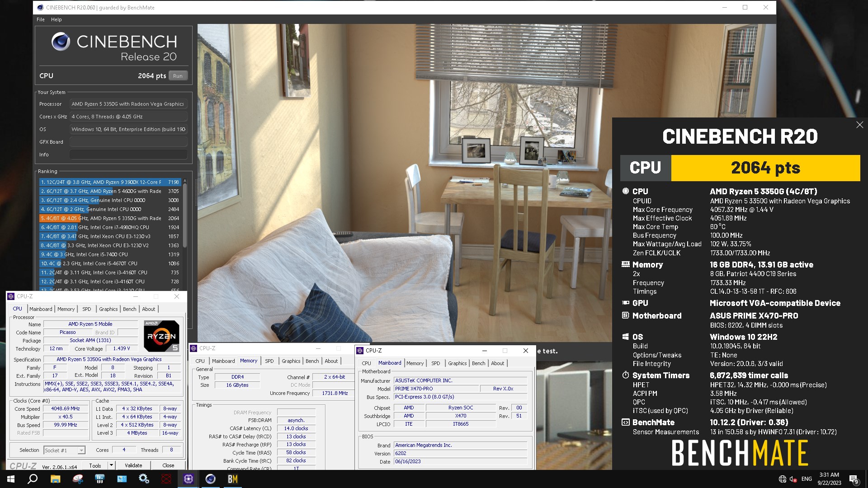Open BenchMate from the taskbar
This screenshot has width=868, height=488.
(233, 479)
